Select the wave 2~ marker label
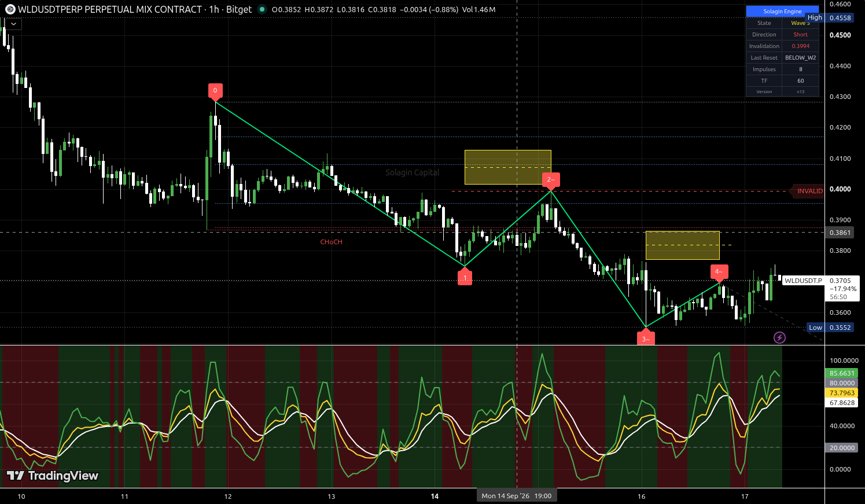865x504 pixels. (x=551, y=181)
